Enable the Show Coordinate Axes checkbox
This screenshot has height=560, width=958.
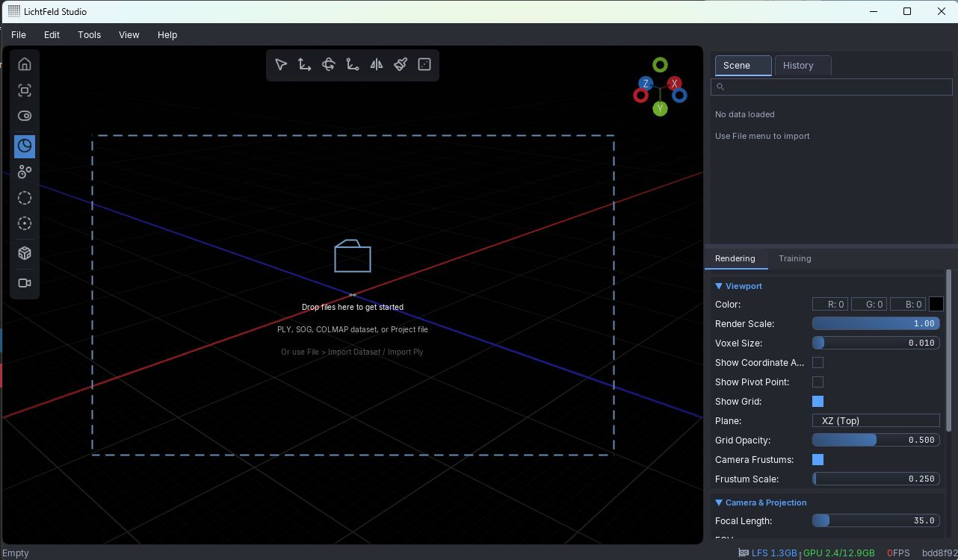point(818,363)
